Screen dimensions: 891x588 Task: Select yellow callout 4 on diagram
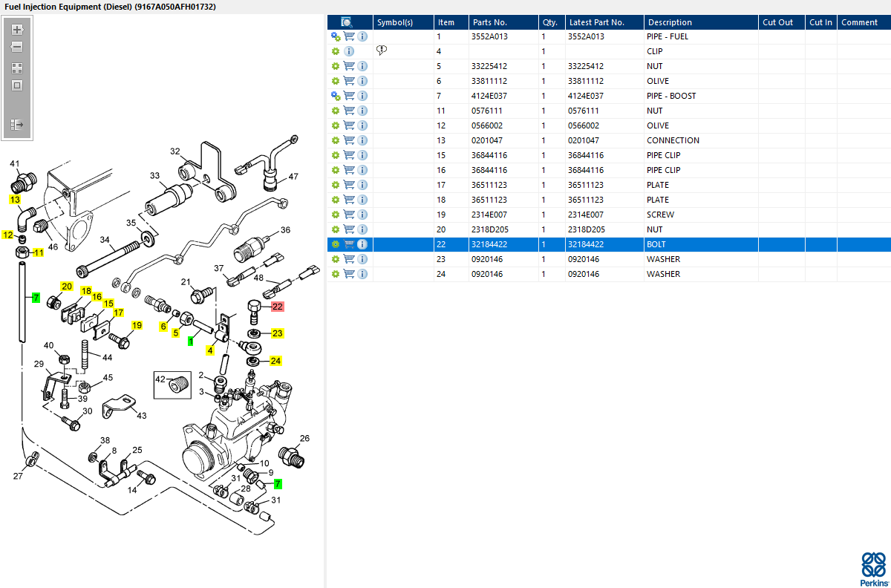coord(210,350)
